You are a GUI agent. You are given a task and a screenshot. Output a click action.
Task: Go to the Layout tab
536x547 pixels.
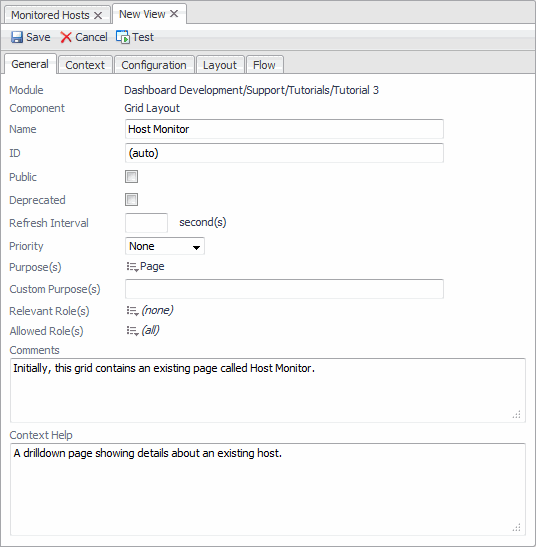tap(220, 65)
